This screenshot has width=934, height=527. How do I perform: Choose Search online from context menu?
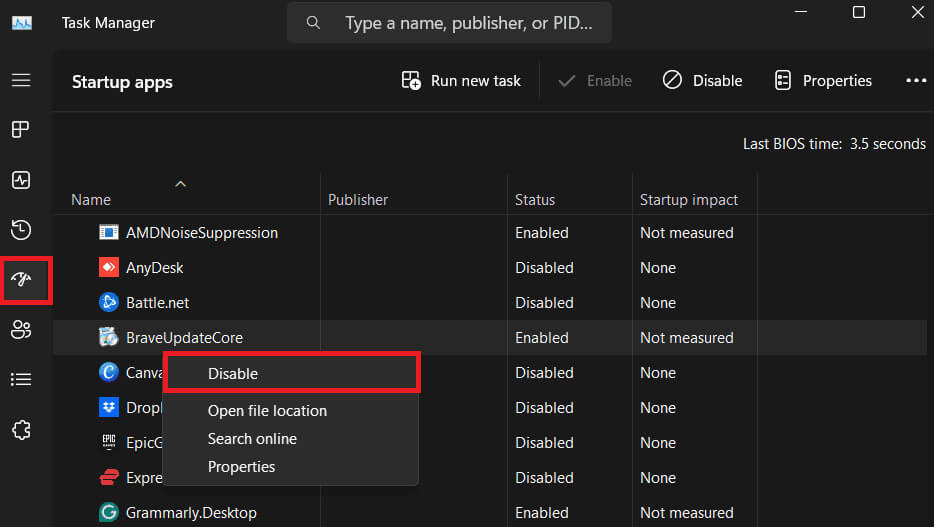(x=252, y=439)
